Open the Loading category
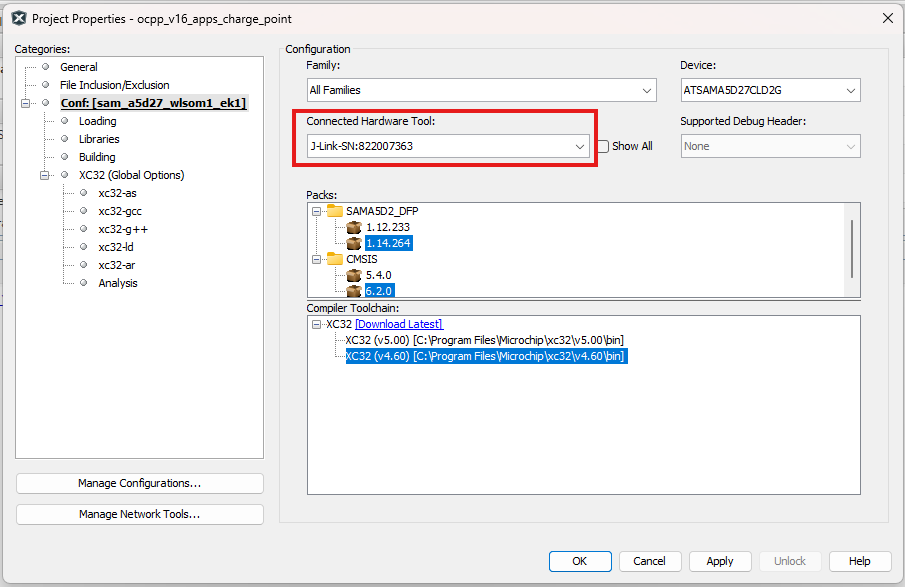The width and height of the screenshot is (905, 587). point(98,121)
